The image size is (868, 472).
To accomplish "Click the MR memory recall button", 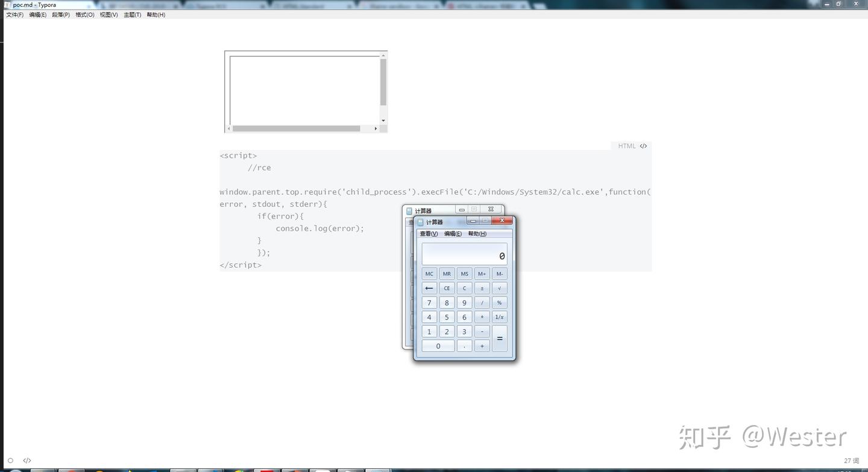I will (447, 274).
